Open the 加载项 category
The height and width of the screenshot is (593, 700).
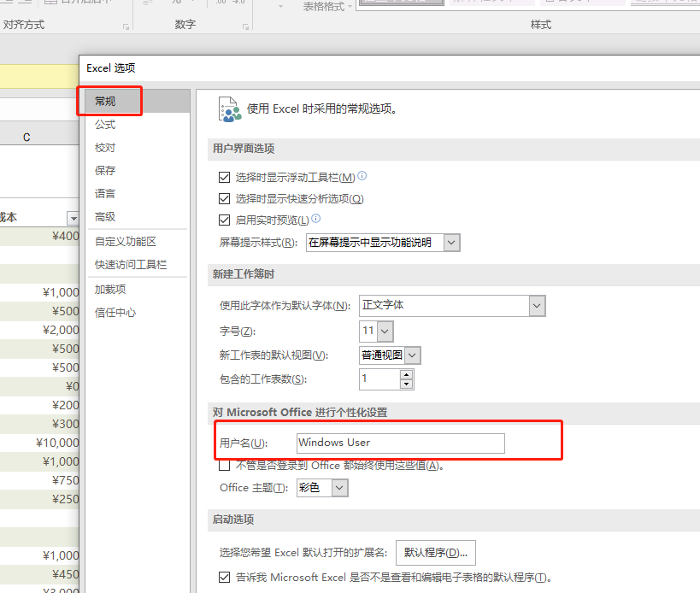pos(110,289)
